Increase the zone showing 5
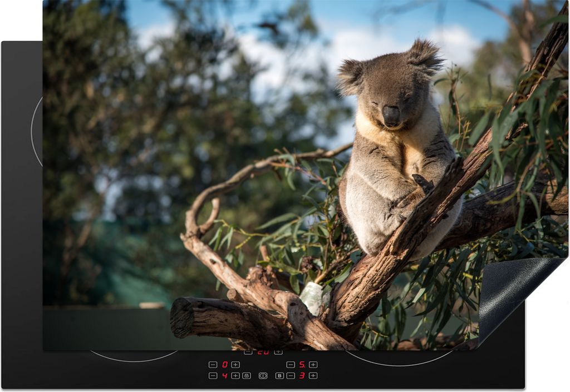This screenshot has height=392, width=570. (x=313, y=365)
